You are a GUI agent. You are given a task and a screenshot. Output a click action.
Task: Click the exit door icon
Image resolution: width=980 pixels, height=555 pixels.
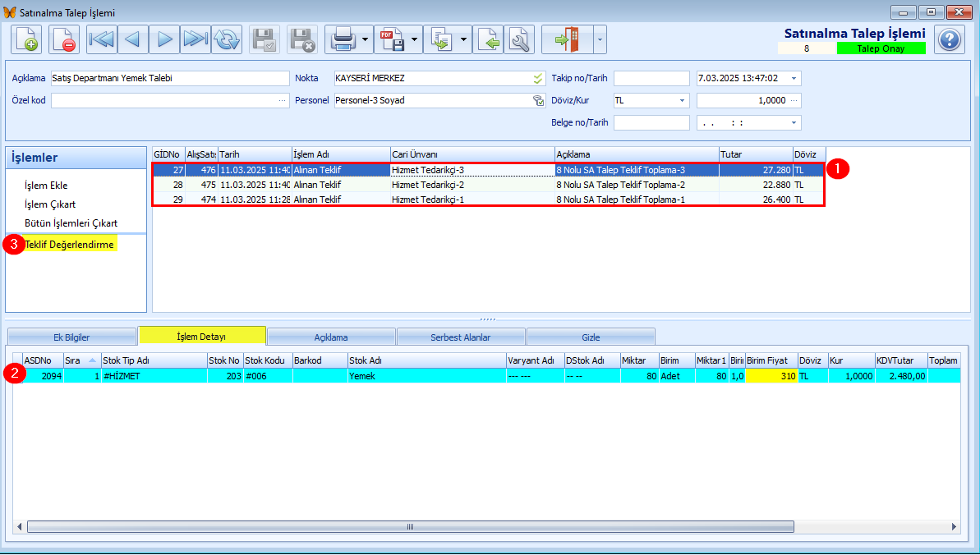567,40
